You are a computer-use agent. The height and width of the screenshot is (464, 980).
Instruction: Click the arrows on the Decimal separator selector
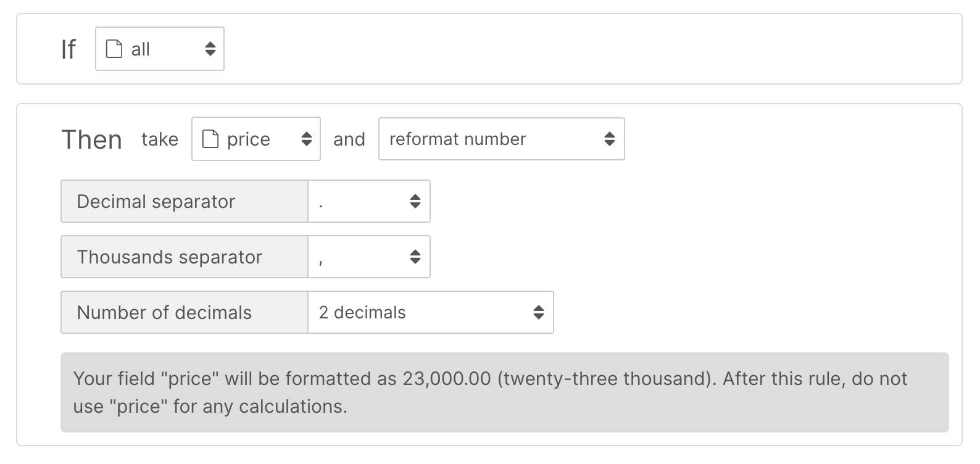[415, 201]
